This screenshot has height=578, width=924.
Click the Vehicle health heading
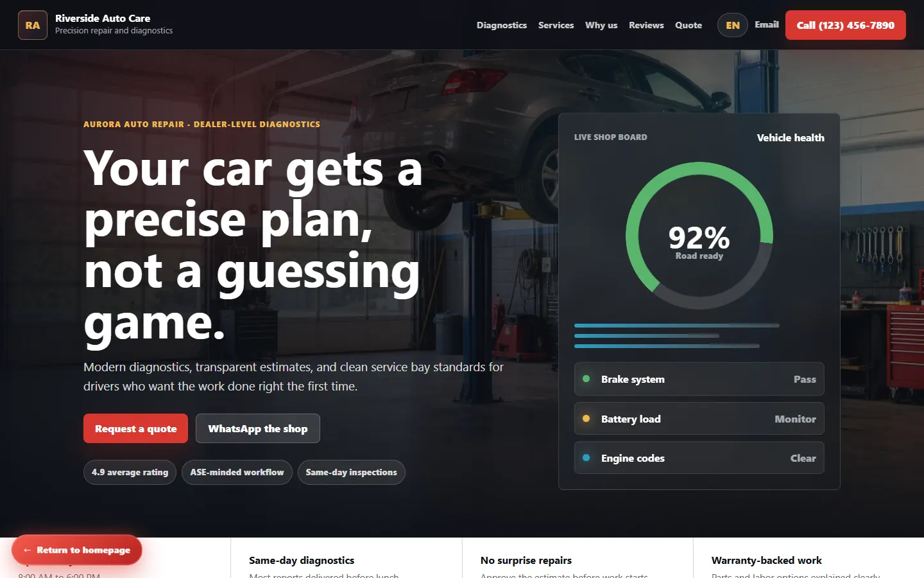tap(791, 137)
